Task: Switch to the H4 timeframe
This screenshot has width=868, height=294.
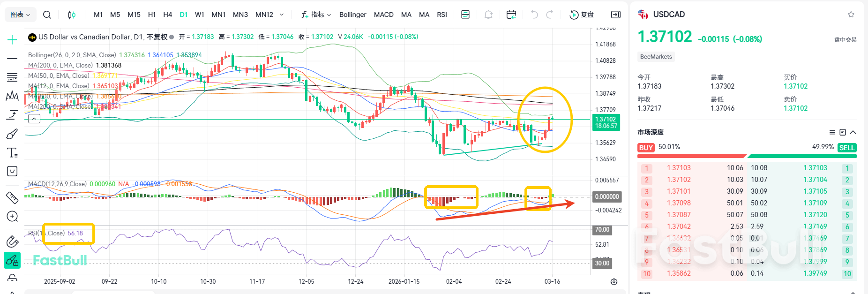Action: (x=167, y=15)
